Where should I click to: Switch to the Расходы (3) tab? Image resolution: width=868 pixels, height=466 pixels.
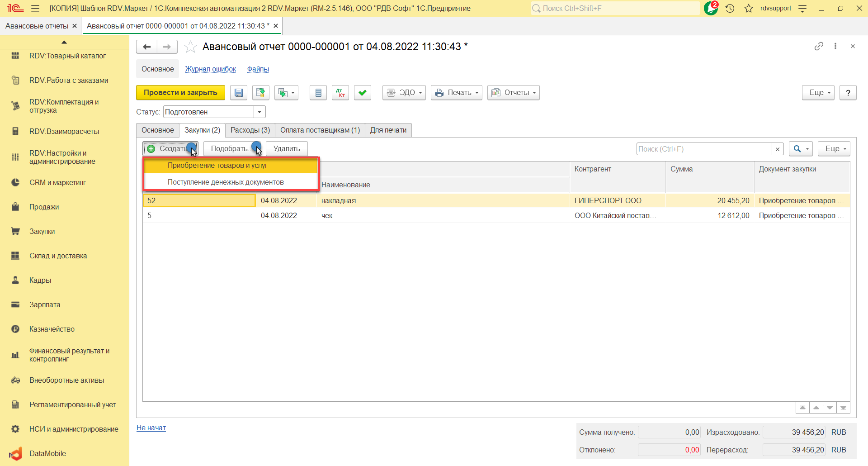pyautogui.click(x=250, y=130)
